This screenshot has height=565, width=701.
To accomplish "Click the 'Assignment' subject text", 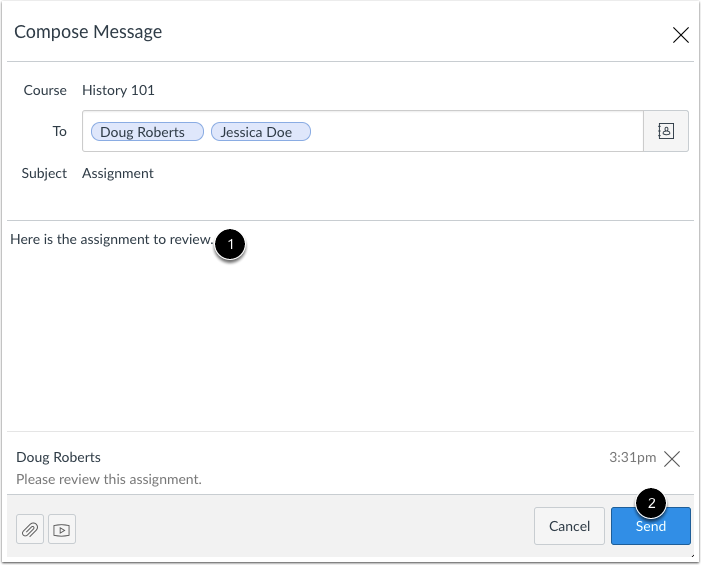I will 118,173.
